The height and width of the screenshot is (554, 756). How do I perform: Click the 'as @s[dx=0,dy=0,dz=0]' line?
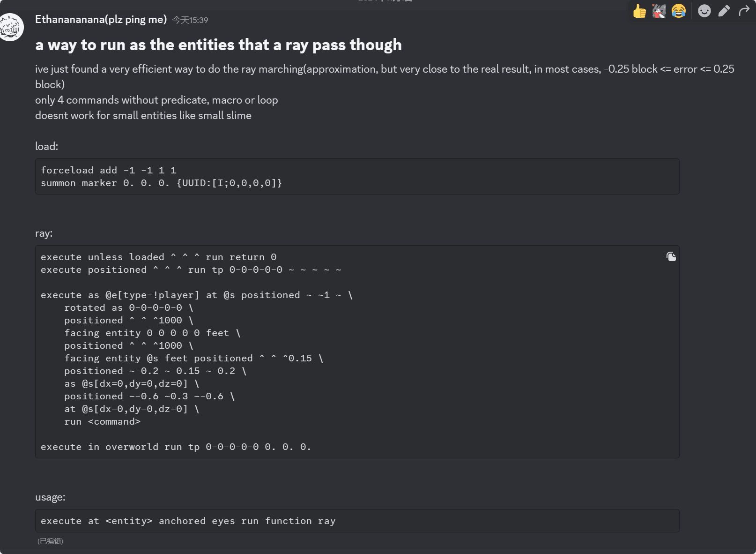(x=132, y=383)
